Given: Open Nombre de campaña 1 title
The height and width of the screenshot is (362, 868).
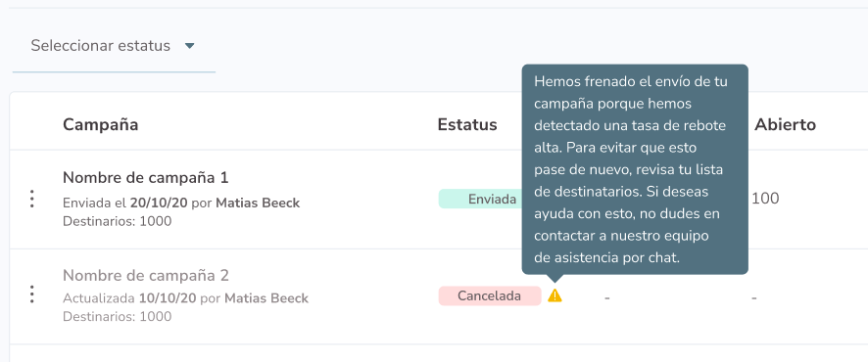Looking at the screenshot, I should tap(146, 178).
